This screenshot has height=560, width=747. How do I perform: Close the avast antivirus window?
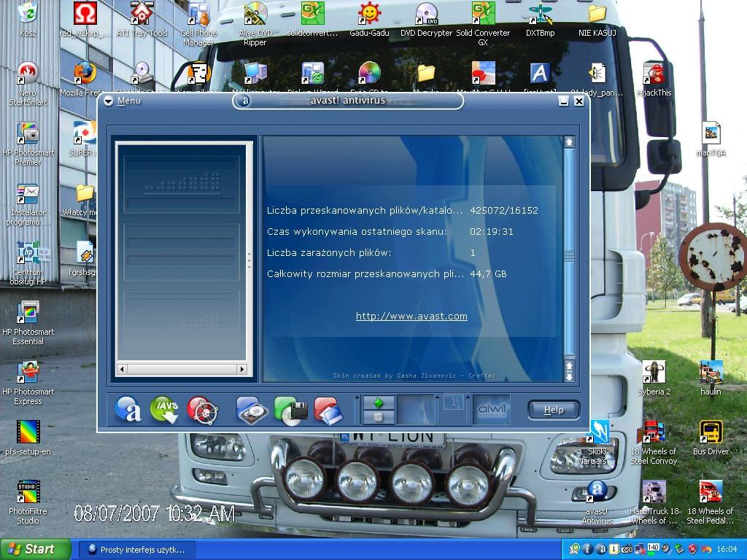click(x=578, y=101)
